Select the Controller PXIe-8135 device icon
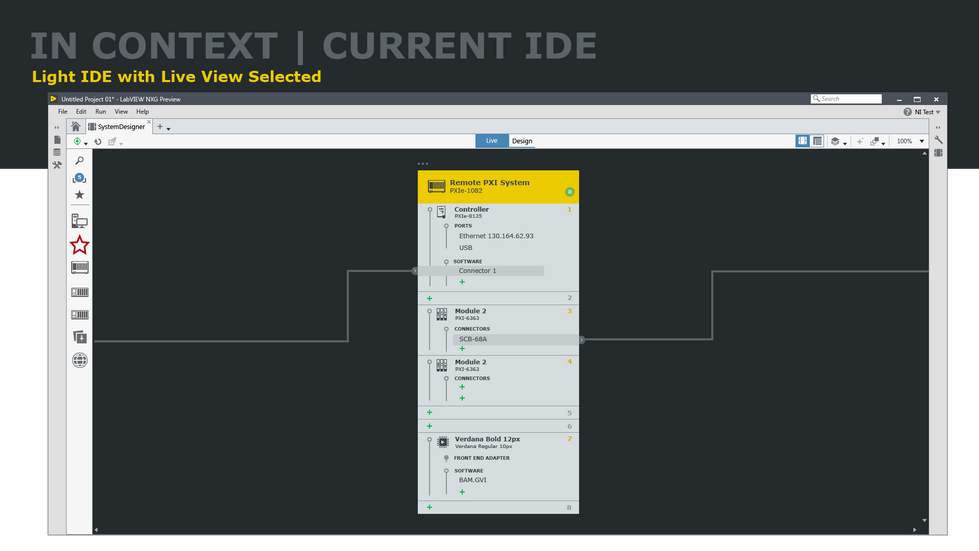979x551 pixels. point(441,212)
